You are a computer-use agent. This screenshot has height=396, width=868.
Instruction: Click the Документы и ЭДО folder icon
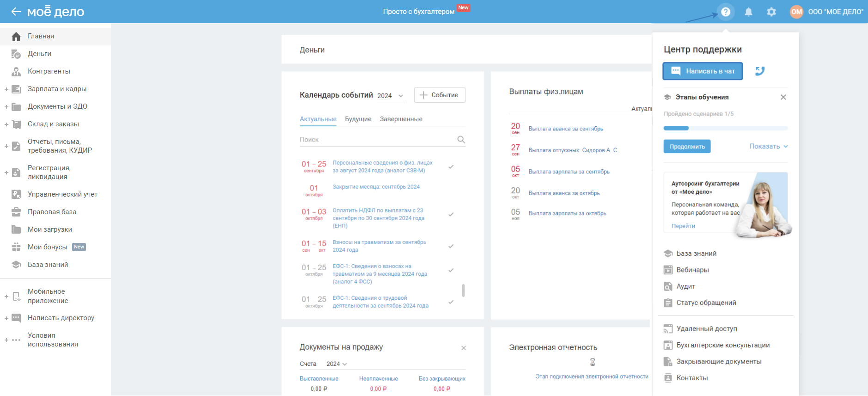click(16, 106)
